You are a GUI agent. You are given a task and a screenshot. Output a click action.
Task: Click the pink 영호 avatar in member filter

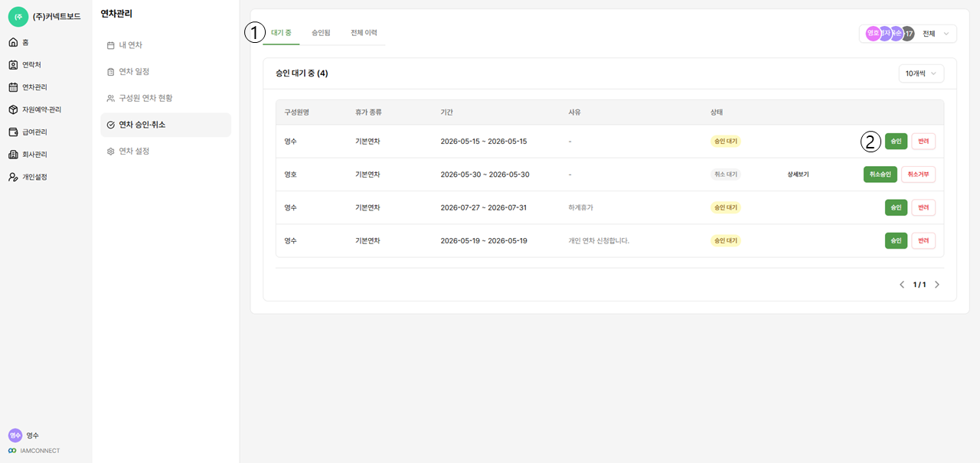[x=873, y=34]
